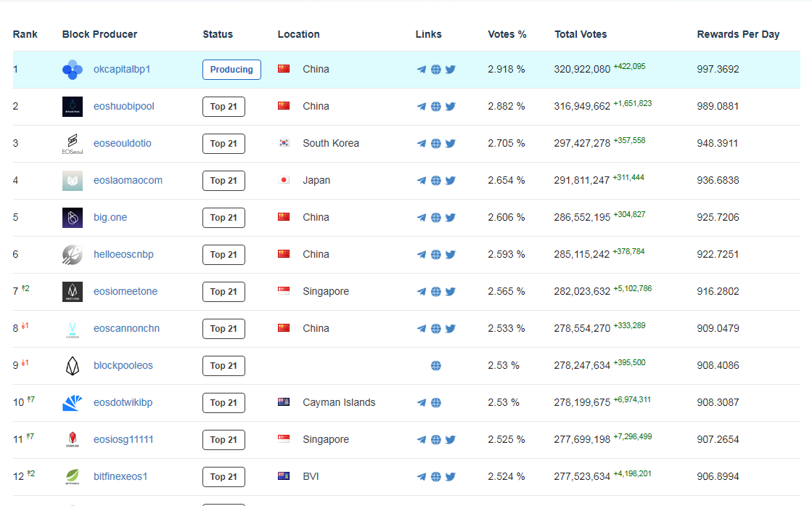
Task: Open helloeoscnbp Twitter icon
Action: (451, 255)
